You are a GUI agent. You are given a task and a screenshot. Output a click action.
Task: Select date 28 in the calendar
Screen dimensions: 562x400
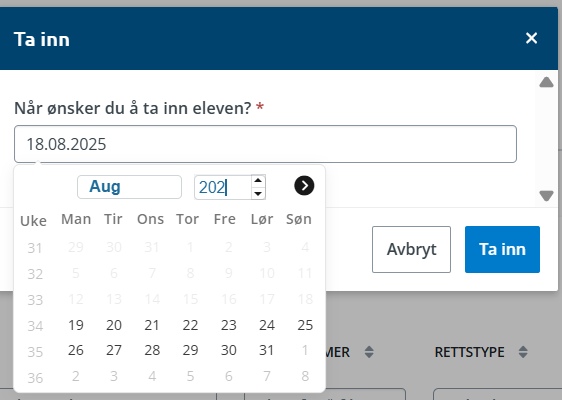coord(152,350)
